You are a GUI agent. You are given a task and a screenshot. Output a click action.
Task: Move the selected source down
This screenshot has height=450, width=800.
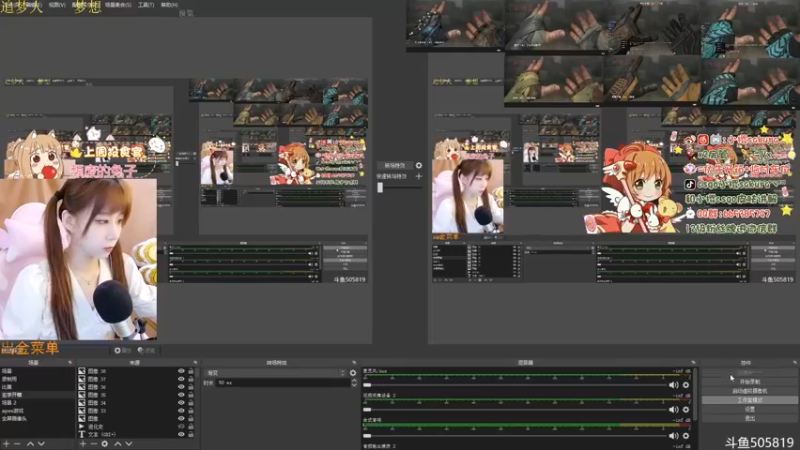pyautogui.click(x=129, y=444)
